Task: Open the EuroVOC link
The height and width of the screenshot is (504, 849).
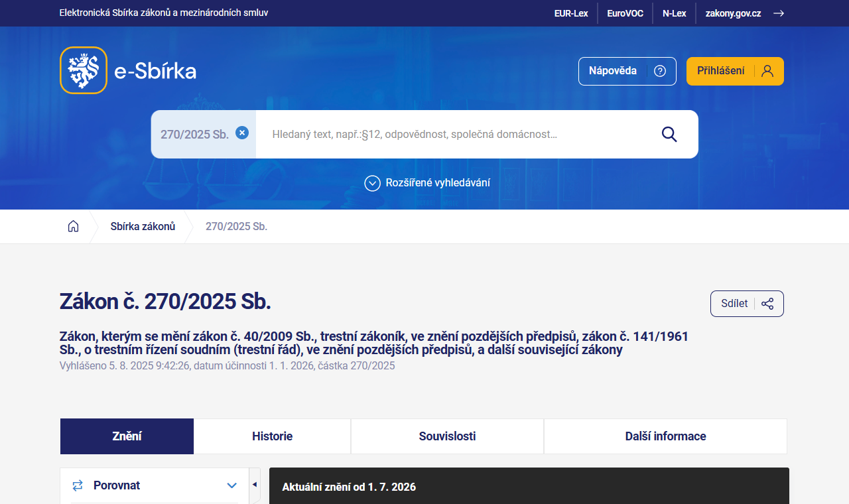Action: (625, 13)
